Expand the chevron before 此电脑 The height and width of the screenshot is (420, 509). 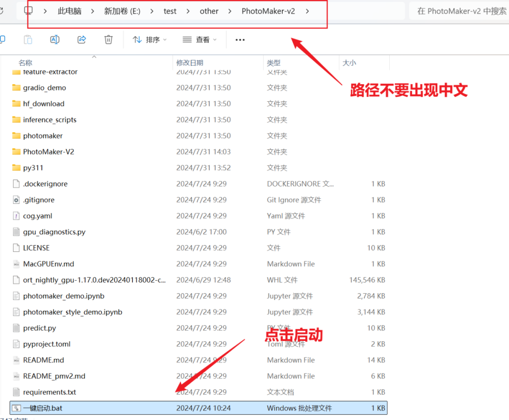click(x=45, y=11)
